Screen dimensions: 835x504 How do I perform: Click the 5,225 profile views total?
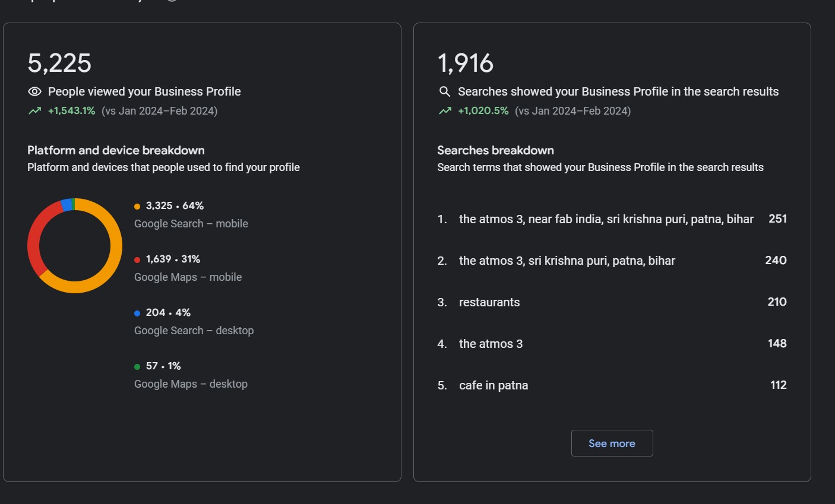click(59, 63)
